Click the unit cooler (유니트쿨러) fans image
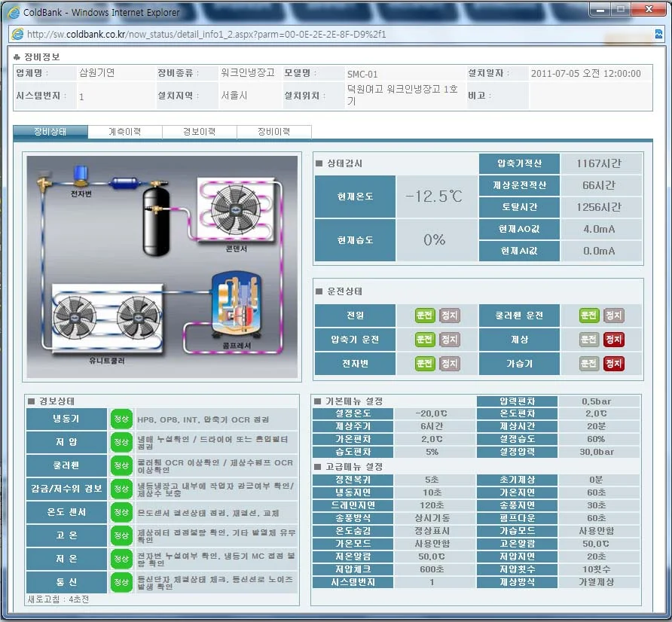The width and height of the screenshot is (672, 622). click(107, 318)
